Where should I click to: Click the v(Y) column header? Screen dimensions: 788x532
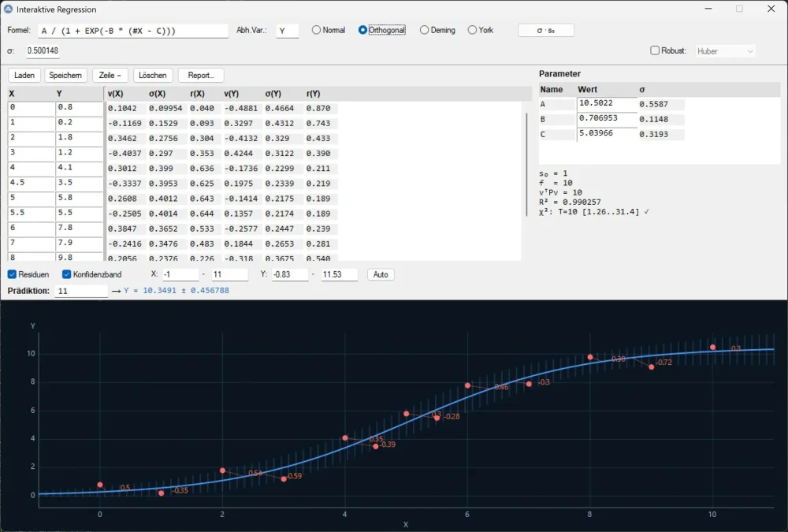click(x=231, y=94)
